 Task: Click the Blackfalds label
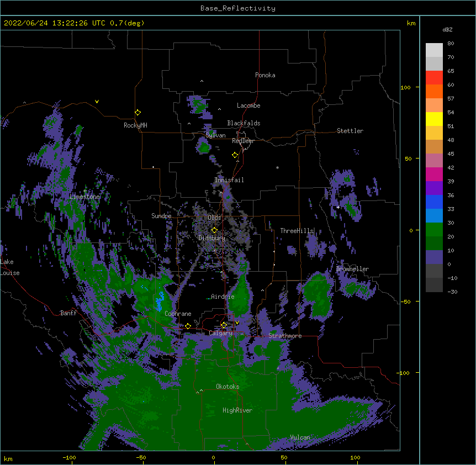[244, 123]
